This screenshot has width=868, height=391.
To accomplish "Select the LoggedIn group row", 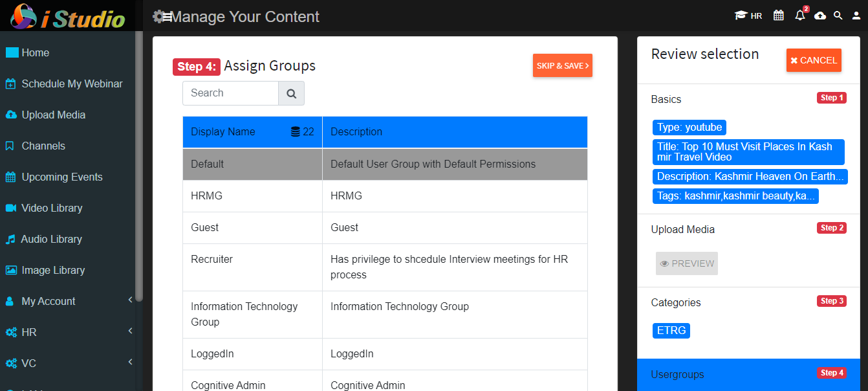I will tap(385, 354).
